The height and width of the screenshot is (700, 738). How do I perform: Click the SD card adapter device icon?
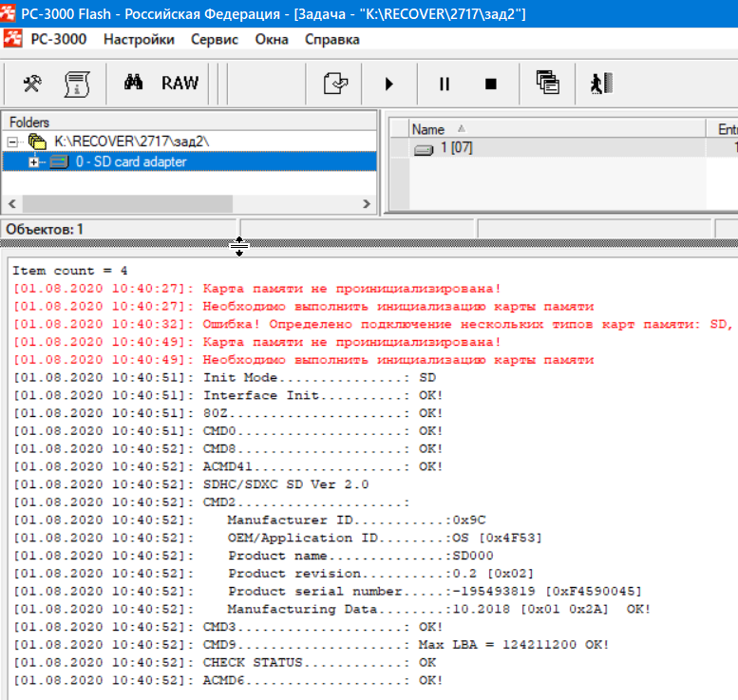click(x=59, y=161)
